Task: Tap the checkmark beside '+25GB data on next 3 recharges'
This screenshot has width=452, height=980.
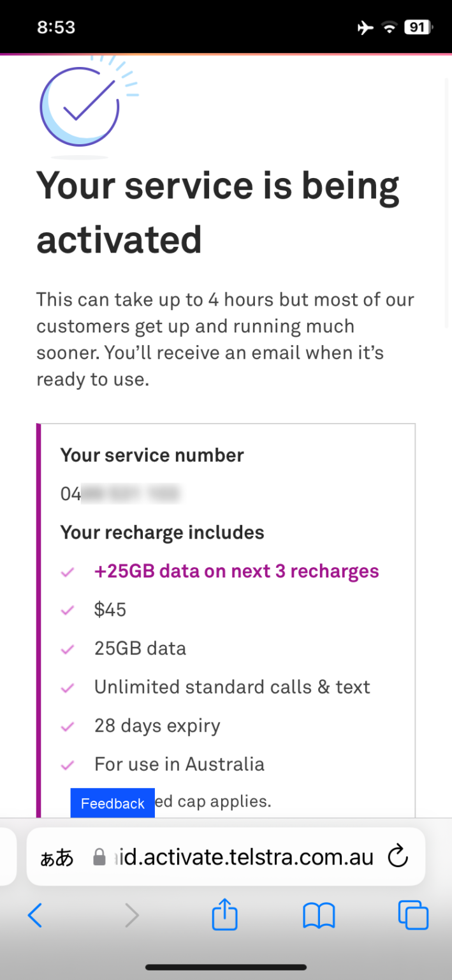Action: click(x=68, y=572)
